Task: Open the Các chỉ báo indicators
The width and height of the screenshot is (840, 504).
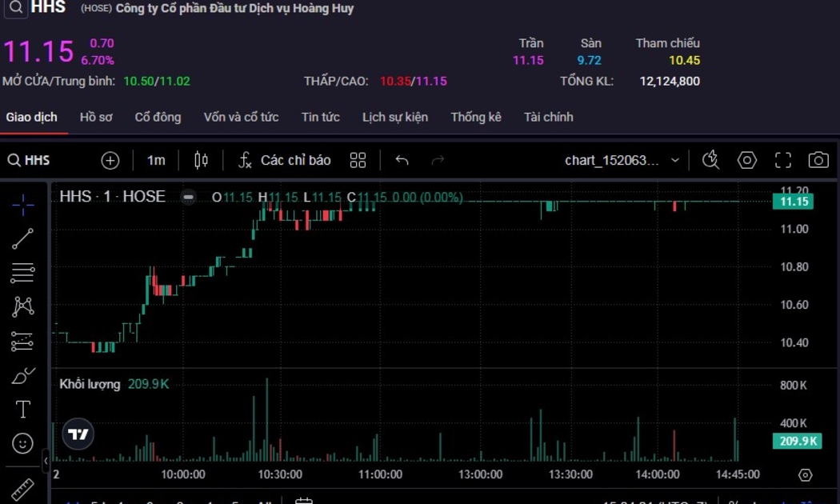Action: (285, 160)
